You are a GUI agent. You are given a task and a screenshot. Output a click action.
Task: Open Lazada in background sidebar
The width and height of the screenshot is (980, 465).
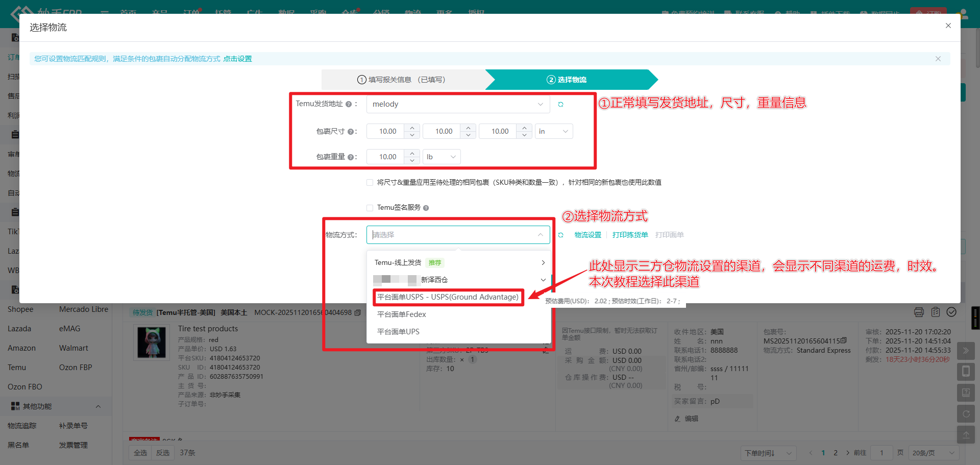point(19,329)
